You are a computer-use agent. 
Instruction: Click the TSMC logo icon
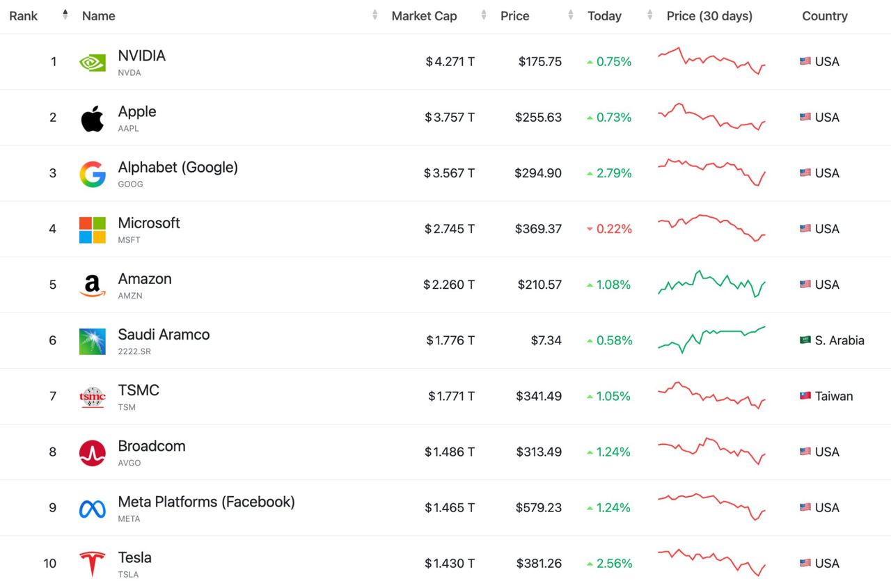92,397
